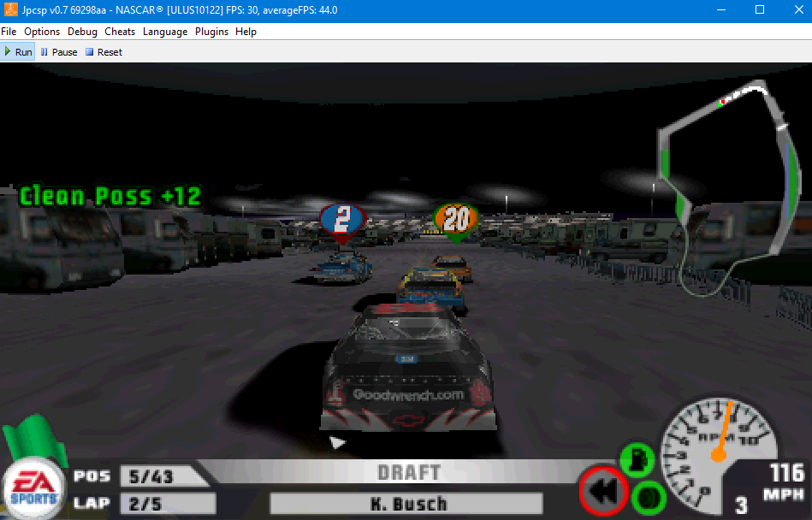Screen dimensions: 812x520
Task: Click the DRAFT meter bar
Action: [x=409, y=472]
